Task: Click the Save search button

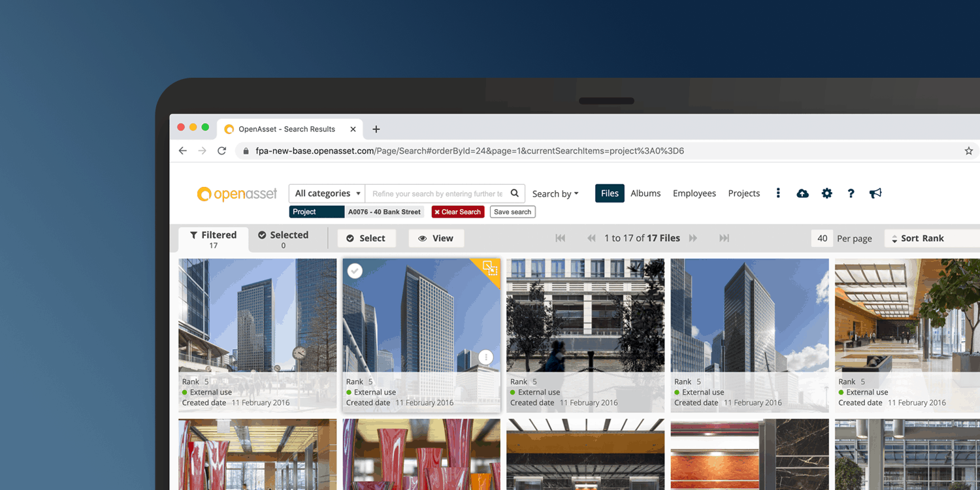Action: point(512,212)
